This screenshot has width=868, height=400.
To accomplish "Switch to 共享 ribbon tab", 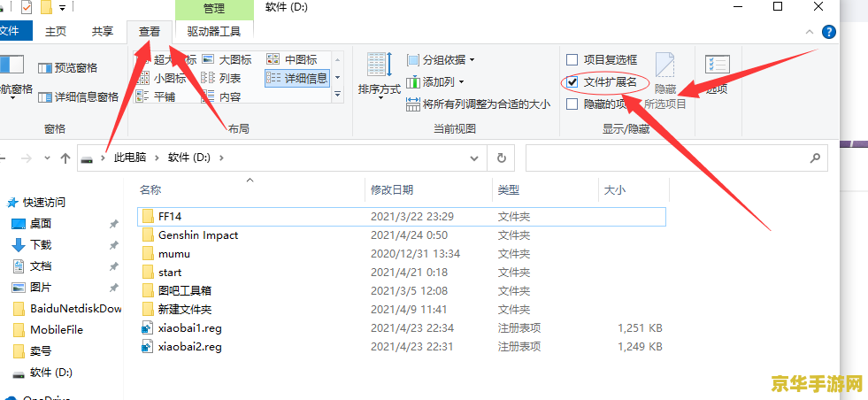I will tap(103, 32).
